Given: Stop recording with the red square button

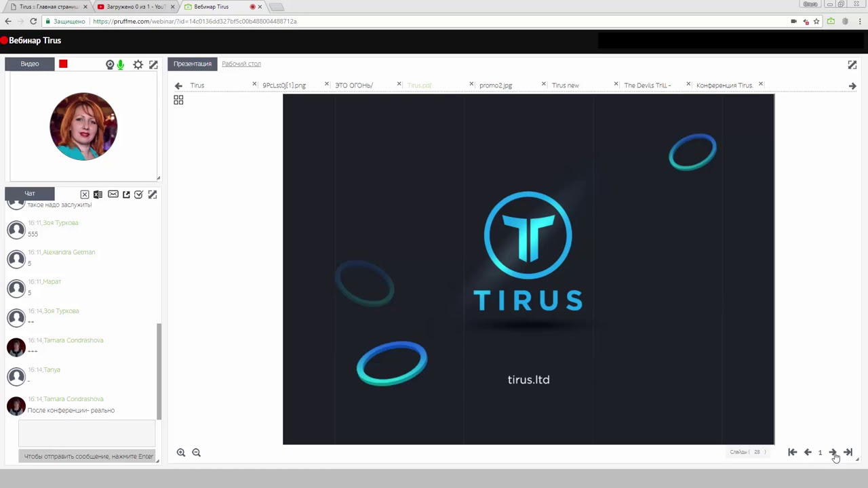Looking at the screenshot, I should [63, 64].
